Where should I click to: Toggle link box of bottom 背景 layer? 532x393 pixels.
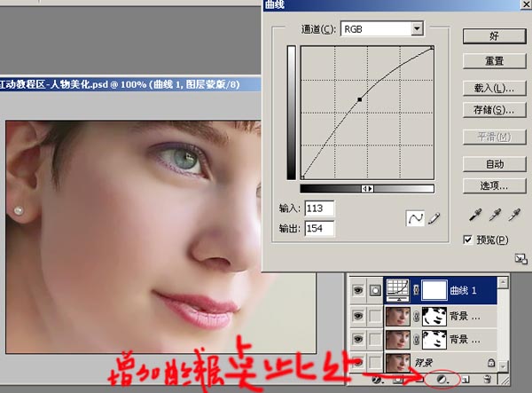coord(375,363)
